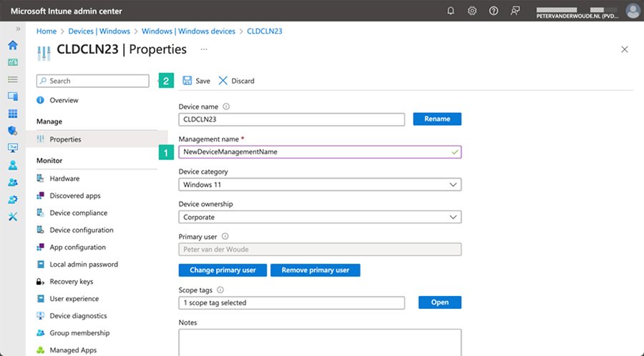Open the settings gear icon
Image resolution: width=644 pixels, height=356 pixels.
[x=472, y=11]
